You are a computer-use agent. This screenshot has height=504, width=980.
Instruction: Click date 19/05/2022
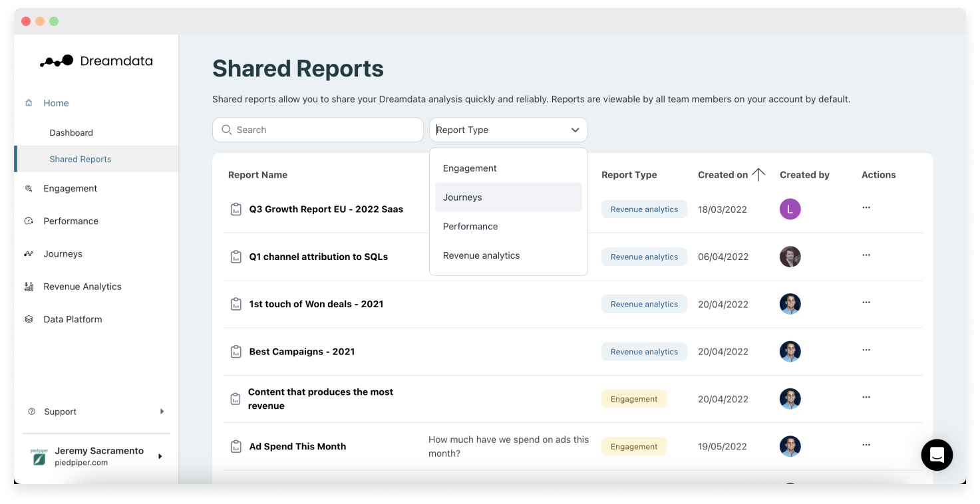coord(723,447)
